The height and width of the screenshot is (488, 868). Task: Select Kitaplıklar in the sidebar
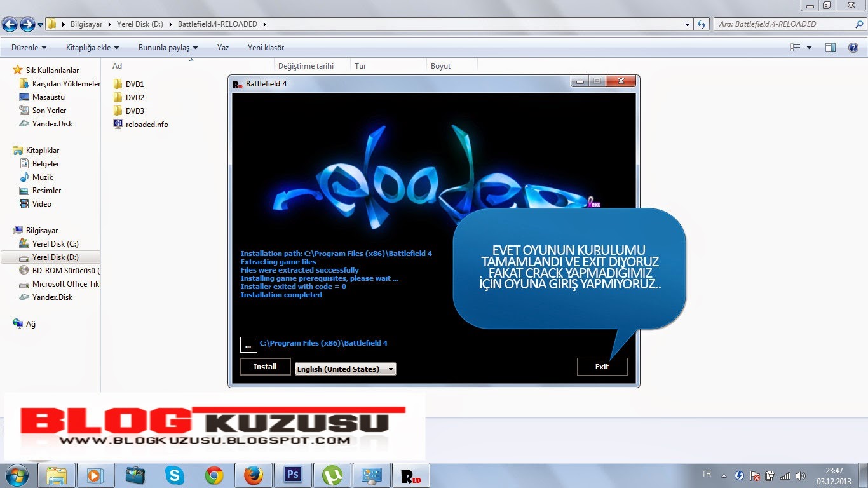36,151
